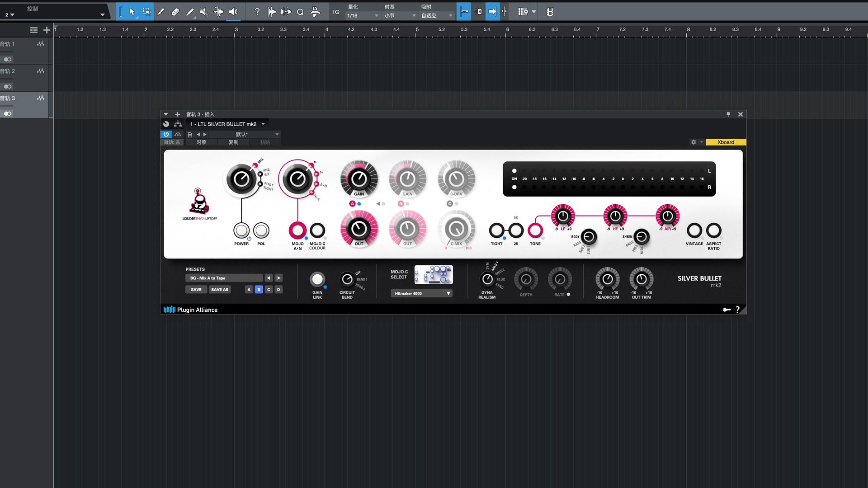This screenshot has height=488, width=868.
Task: Expand the plugin window menu triangle
Action: [166, 114]
